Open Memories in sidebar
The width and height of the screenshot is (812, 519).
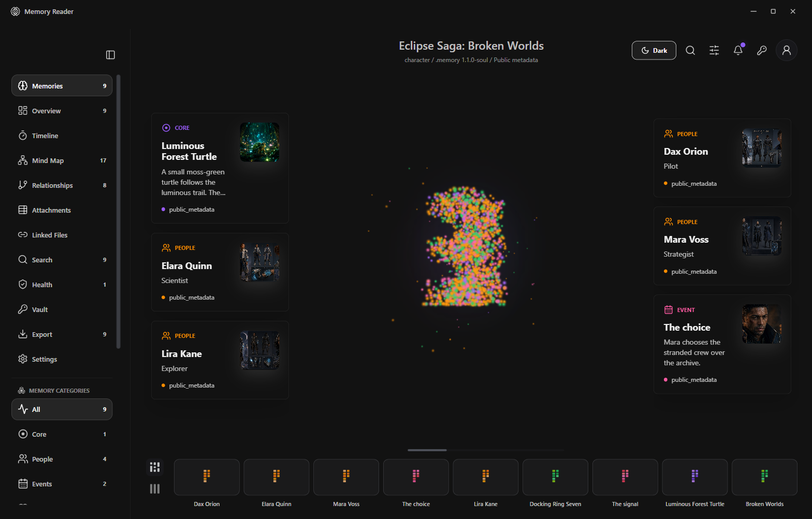[x=62, y=86]
